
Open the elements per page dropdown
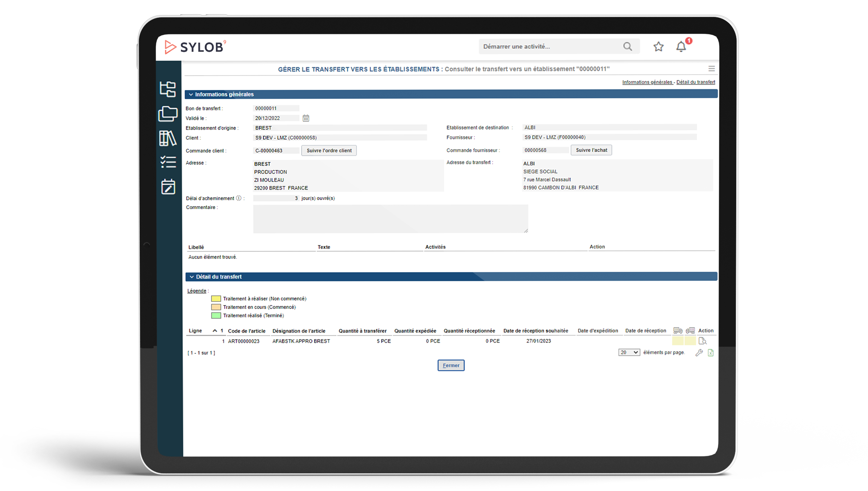629,352
